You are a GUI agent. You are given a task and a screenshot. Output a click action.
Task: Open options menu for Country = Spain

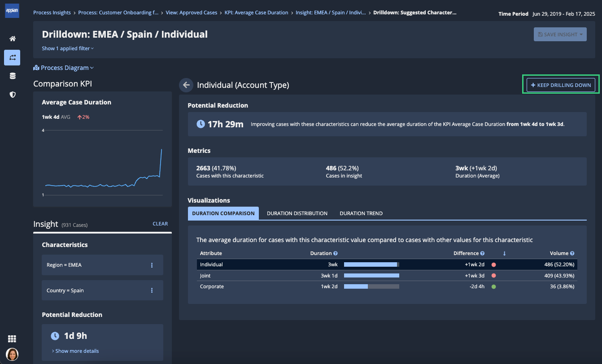click(152, 290)
